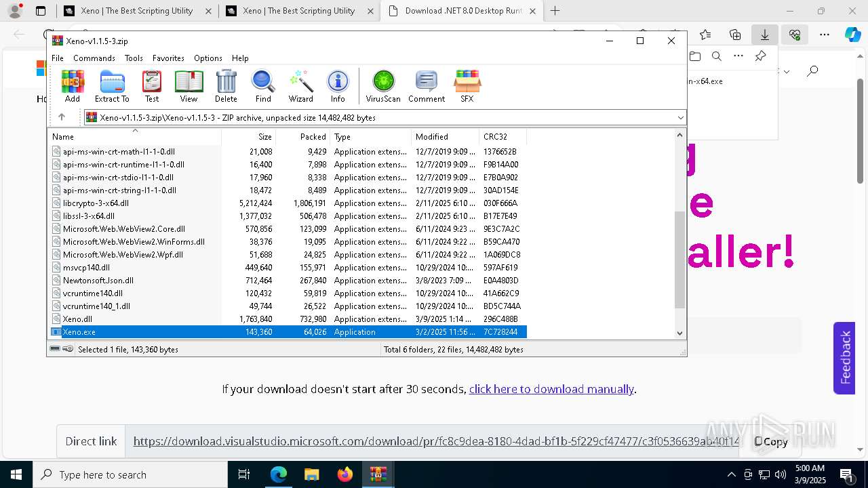868x488 pixels.
Task: Sort by the CRC32 column header
Action: (502, 136)
